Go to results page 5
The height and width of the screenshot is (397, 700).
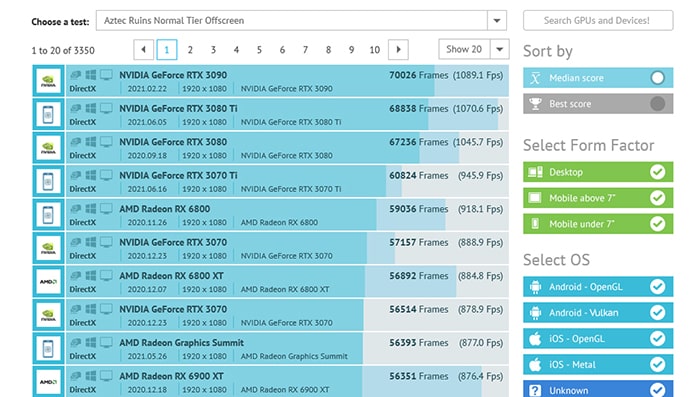click(259, 50)
